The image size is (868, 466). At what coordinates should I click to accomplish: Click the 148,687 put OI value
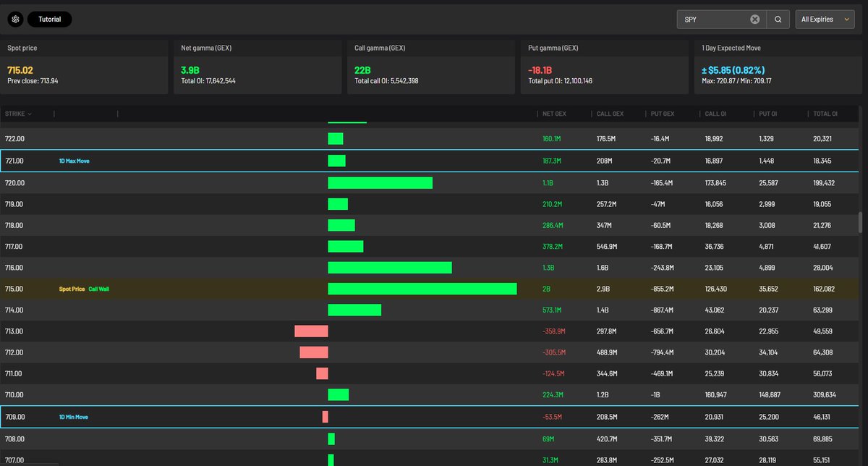pyautogui.click(x=772, y=395)
